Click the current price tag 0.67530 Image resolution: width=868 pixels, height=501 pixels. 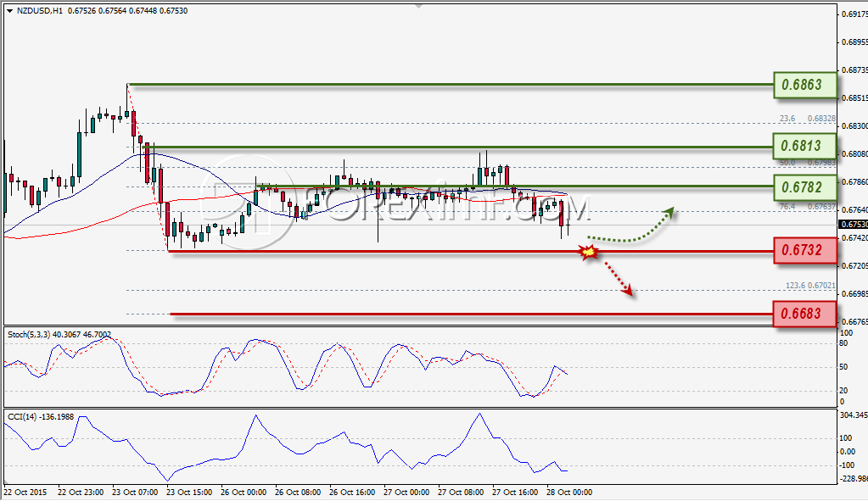click(x=854, y=224)
